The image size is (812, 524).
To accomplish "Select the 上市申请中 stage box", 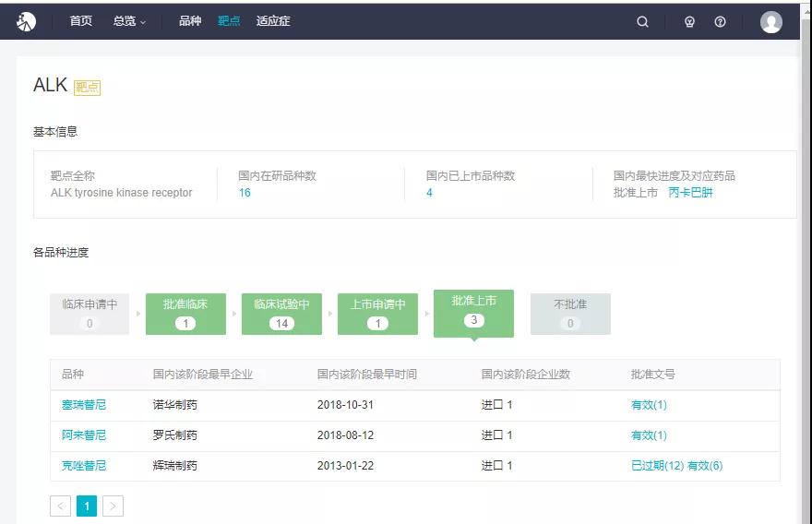I will 377,314.
